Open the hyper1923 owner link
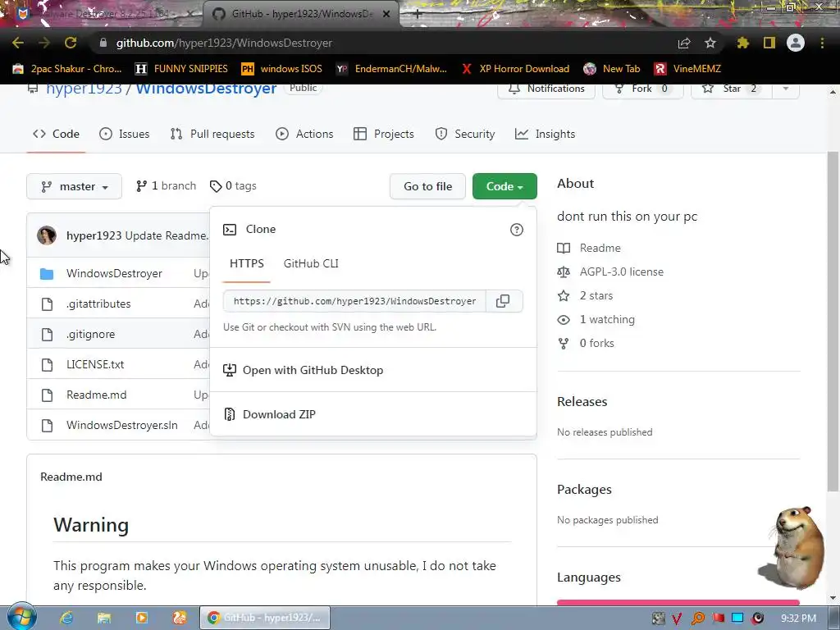This screenshot has width=840, height=630. click(x=84, y=89)
